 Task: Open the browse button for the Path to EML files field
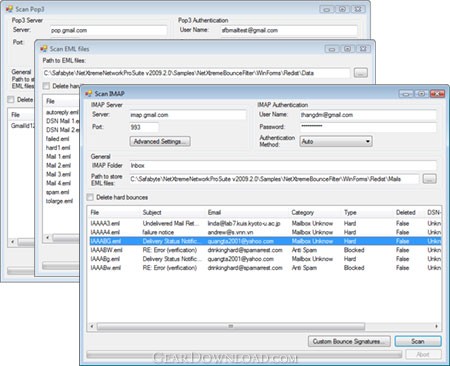(361, 73)
